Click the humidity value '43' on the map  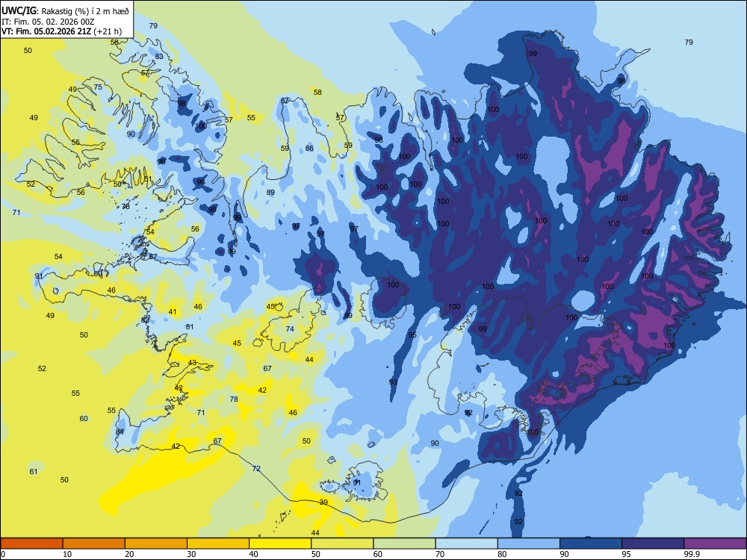point(192,362)
